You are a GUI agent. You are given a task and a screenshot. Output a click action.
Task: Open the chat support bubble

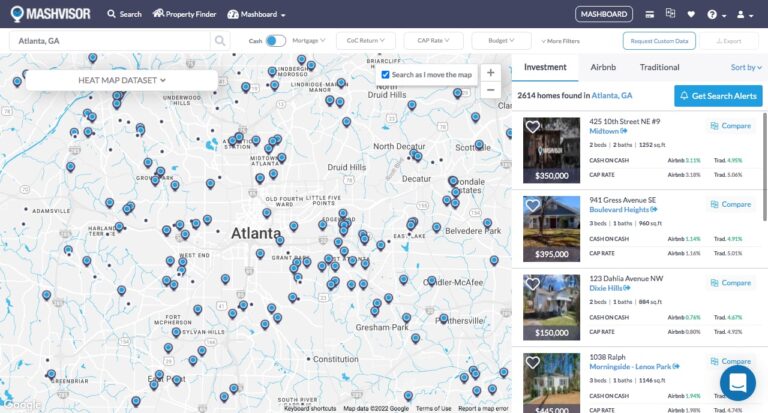(738, 383)
